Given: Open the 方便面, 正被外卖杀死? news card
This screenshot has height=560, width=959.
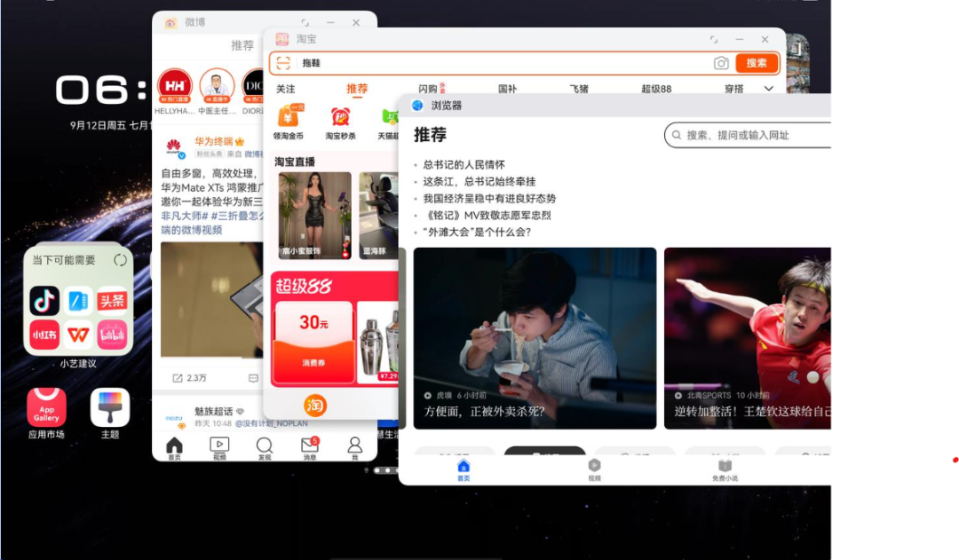Looking at the screenshot, I should click(x=535, y=338).
